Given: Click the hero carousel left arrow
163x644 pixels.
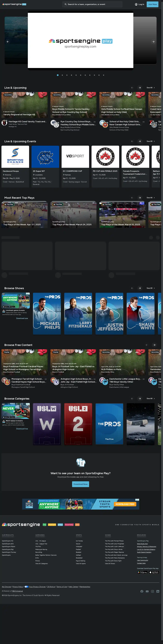Looking at the screenshot, I should [x=8, y=42].
